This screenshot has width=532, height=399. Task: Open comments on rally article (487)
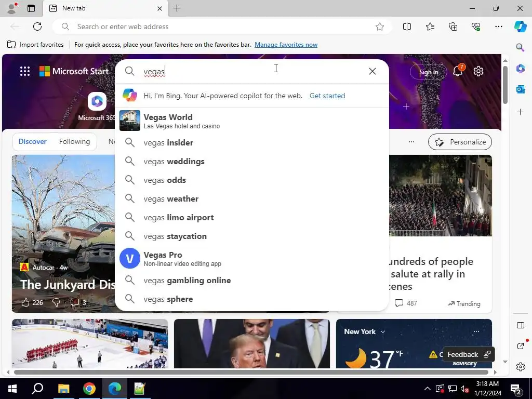[x=406, y=303]
